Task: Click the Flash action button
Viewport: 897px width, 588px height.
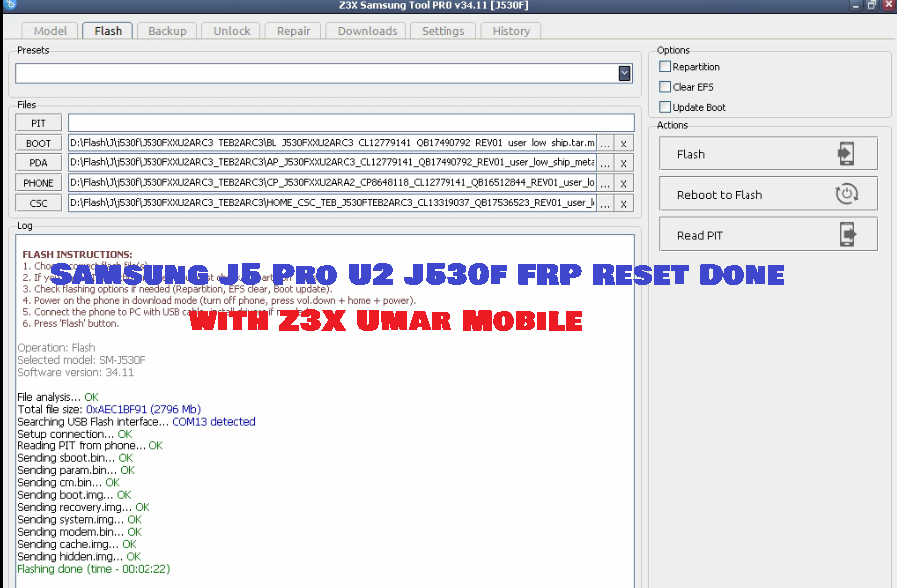Action: point(767,153)
